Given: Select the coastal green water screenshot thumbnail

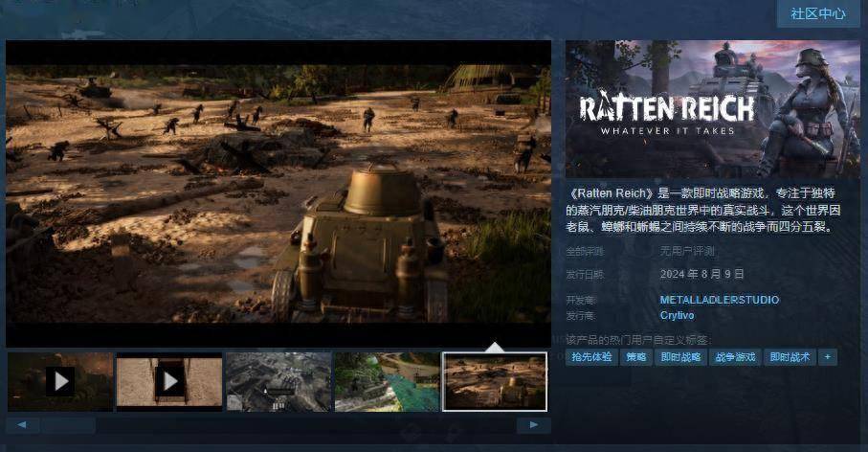Looking at the screenshot, I should tap(387, 382).
